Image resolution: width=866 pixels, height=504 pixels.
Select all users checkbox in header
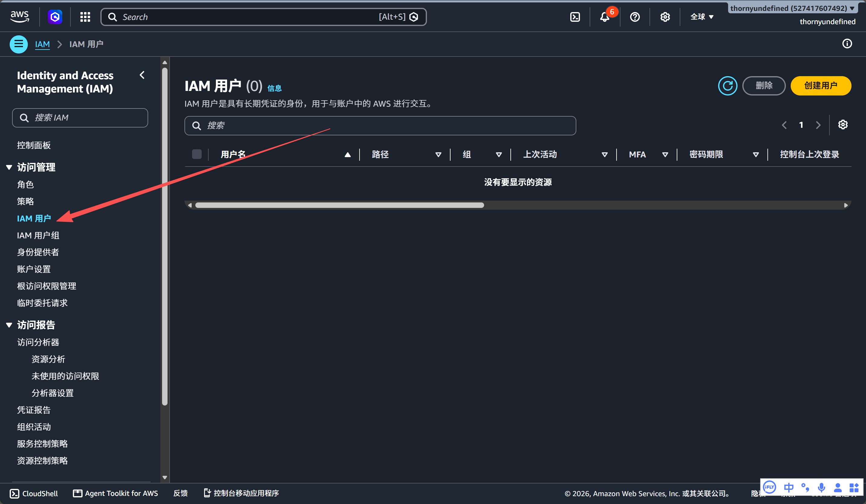[197, 154]
